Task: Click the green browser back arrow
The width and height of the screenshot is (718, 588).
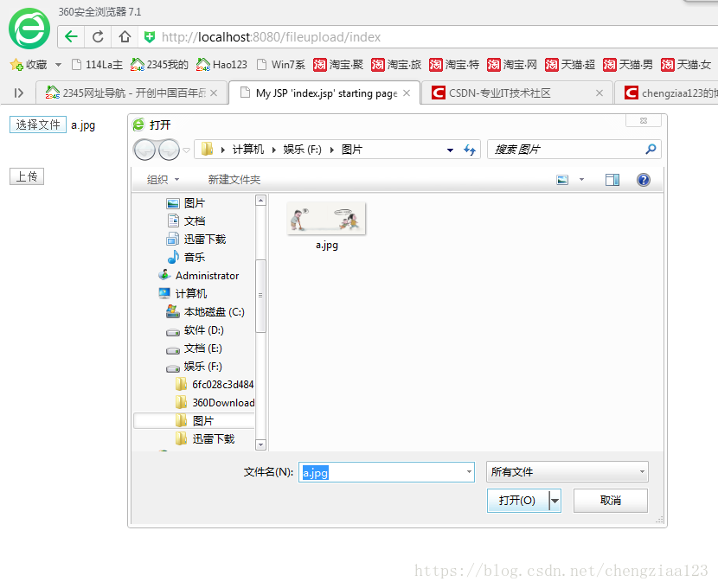Action: tap(71, 36)
